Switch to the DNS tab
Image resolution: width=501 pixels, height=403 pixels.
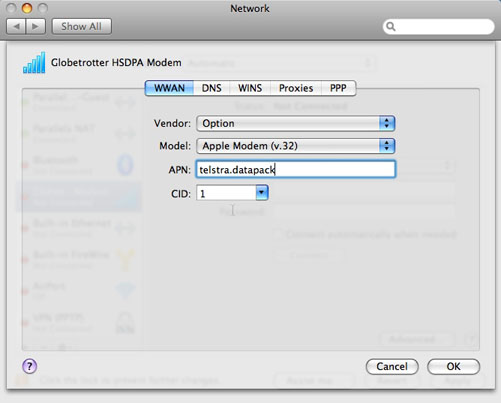212,88
